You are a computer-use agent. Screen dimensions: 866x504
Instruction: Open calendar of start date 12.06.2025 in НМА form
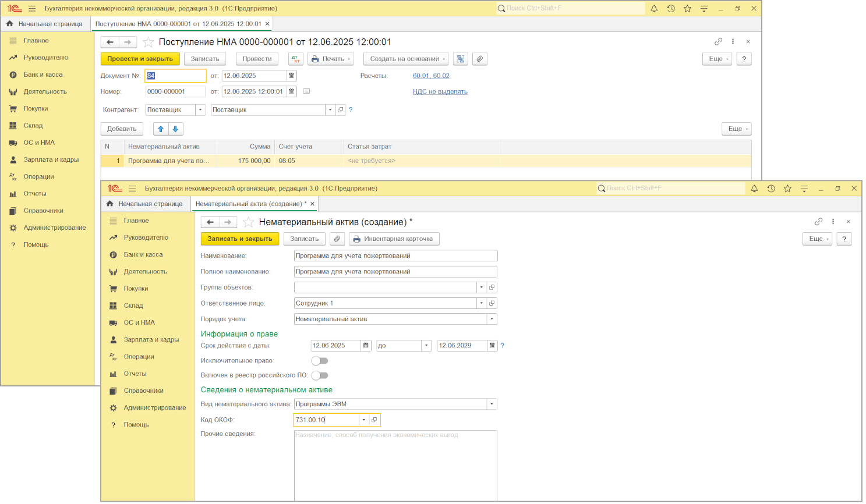pyautogui.click(x=366, y=346)
